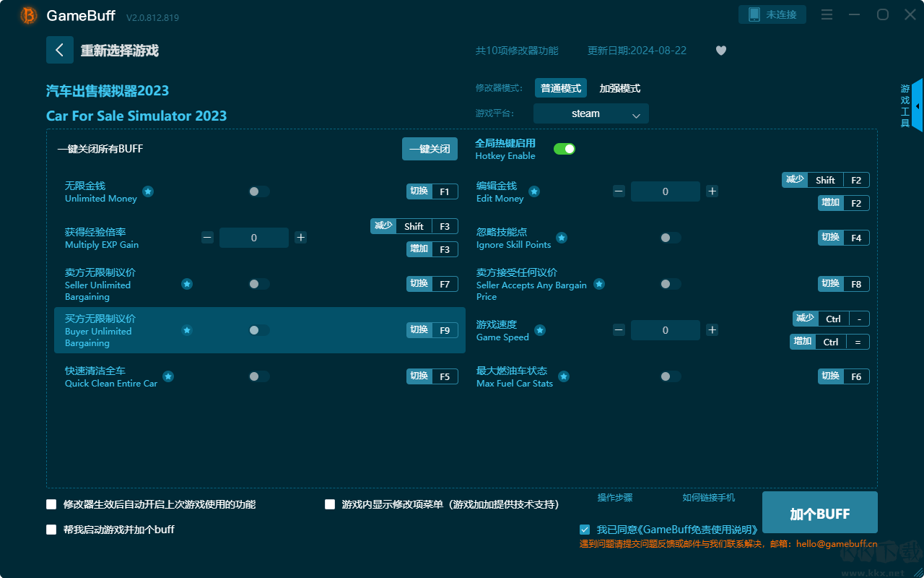Click Max Fuel Car Stats 切换 F6 hotkey
The height and width of the screenshot is (578, 924).
tap(844, 376)
